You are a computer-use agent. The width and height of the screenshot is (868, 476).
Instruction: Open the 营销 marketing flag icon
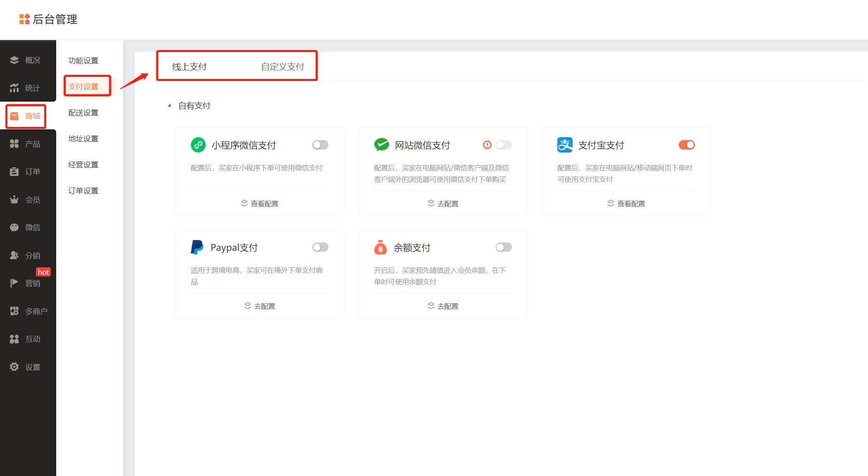click(x=14, y=283)
